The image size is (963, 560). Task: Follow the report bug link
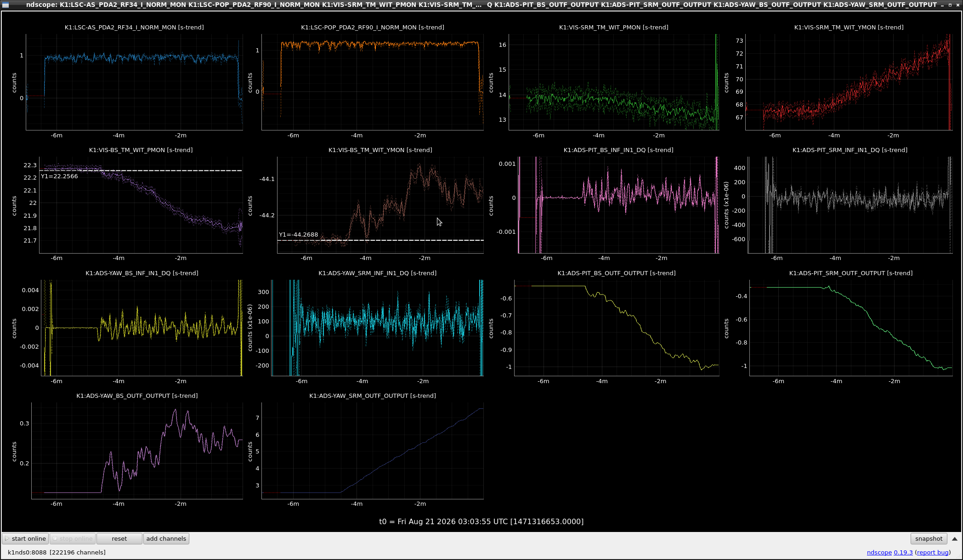coord(933,552)
